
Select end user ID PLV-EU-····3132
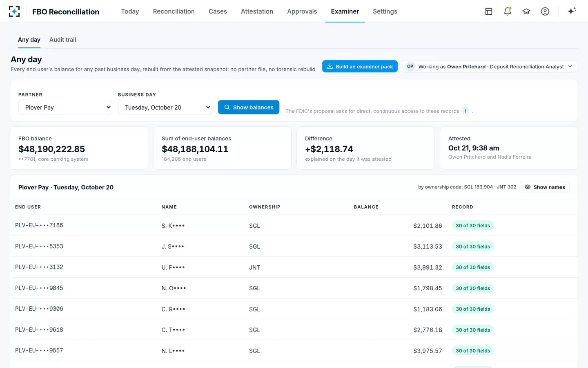click(39, 267)
